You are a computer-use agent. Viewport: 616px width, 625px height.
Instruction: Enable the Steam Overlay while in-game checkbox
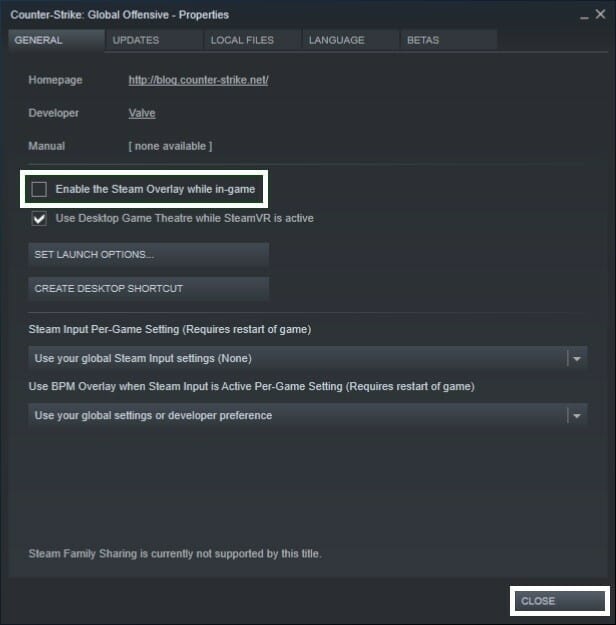pos(39,189)
